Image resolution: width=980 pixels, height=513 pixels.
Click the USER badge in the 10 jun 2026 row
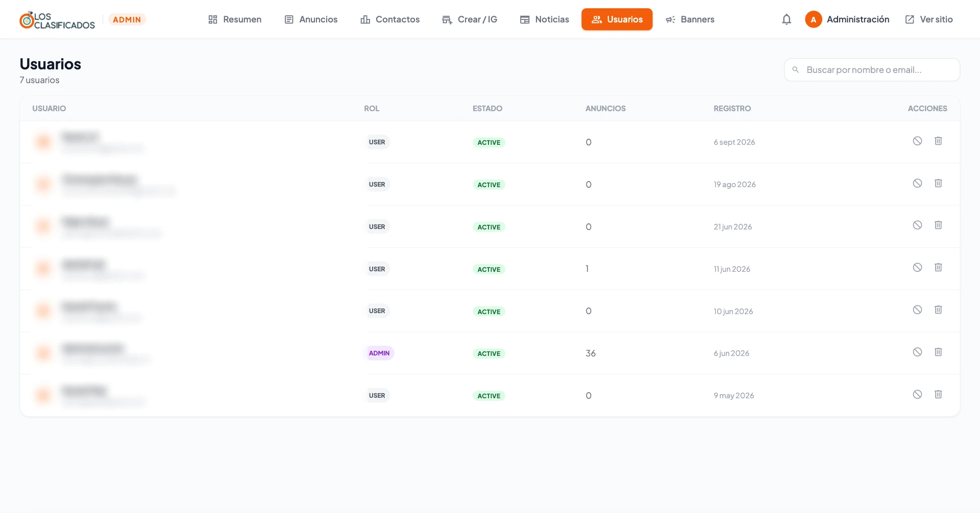[x=377, y=311]
